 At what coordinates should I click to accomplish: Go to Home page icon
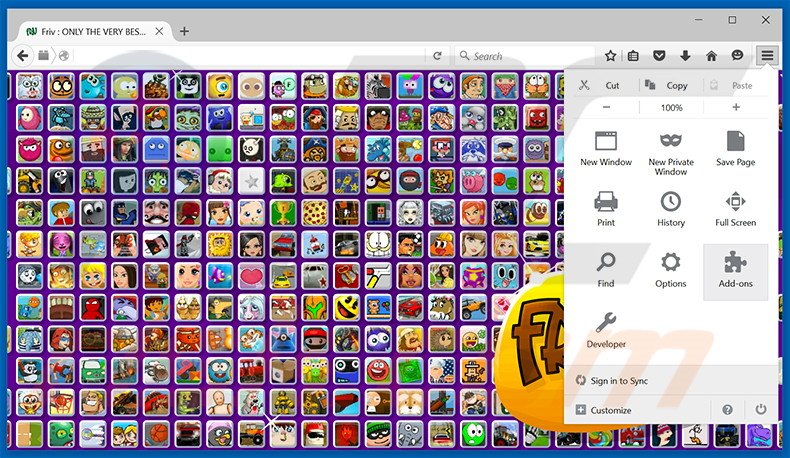click(711, 55)
